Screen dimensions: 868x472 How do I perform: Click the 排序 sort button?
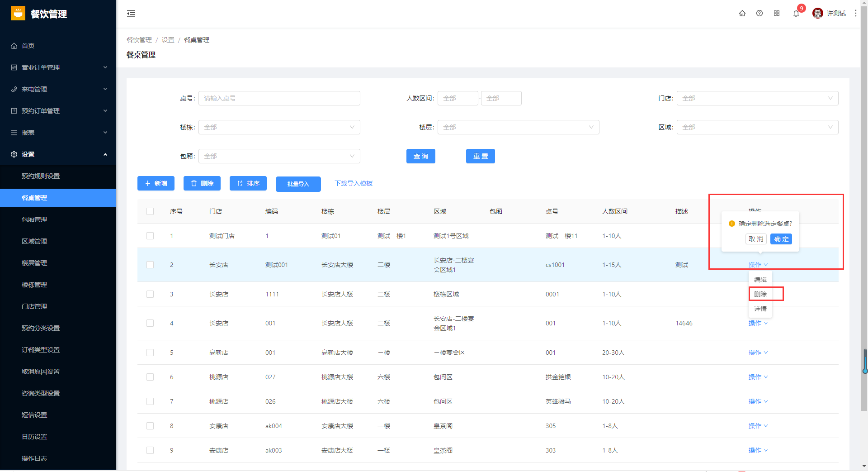pyautogui.click(x=248, y=183)
